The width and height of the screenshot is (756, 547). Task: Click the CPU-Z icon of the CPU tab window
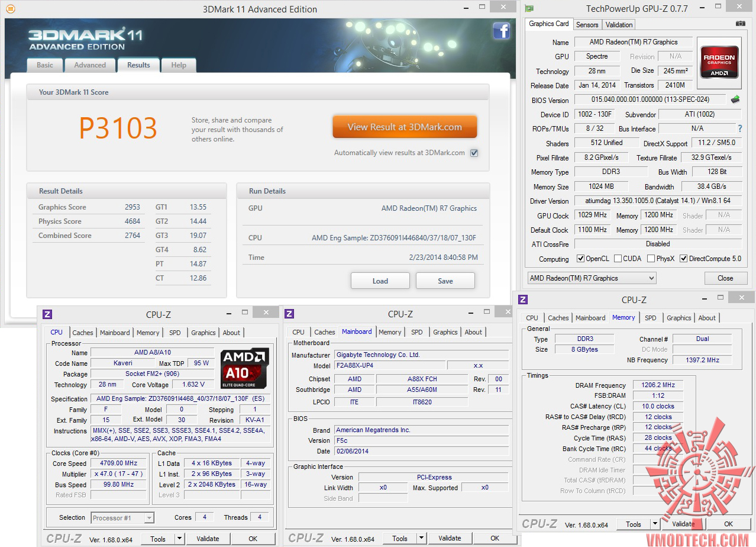click(x=47, y=314)
